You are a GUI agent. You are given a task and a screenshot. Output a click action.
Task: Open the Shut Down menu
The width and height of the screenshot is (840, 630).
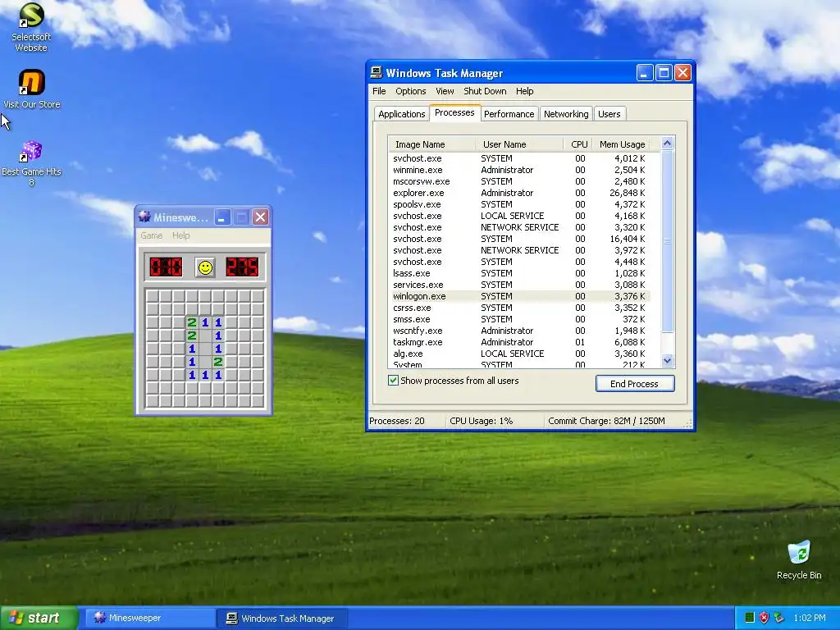tap(485, 91)
